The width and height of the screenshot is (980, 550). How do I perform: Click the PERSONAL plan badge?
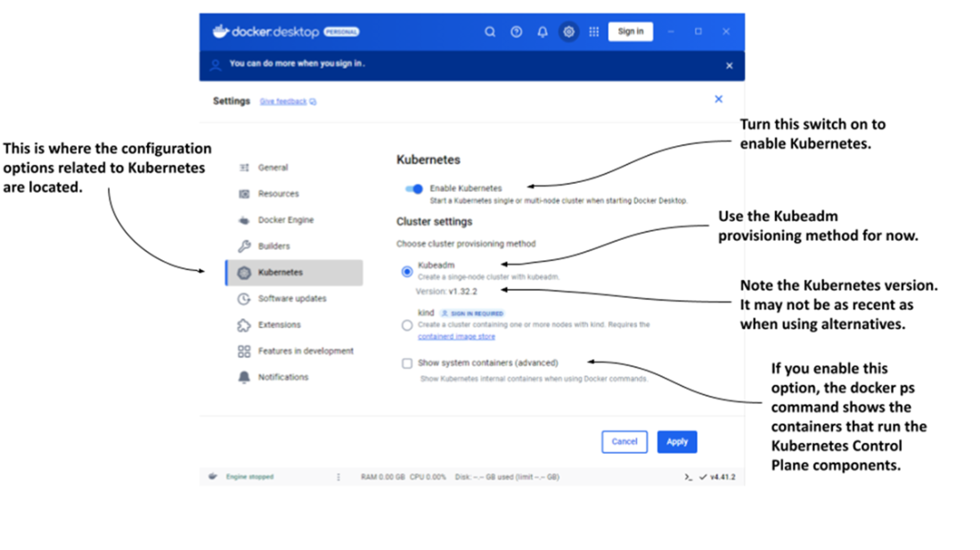(341, 32)
